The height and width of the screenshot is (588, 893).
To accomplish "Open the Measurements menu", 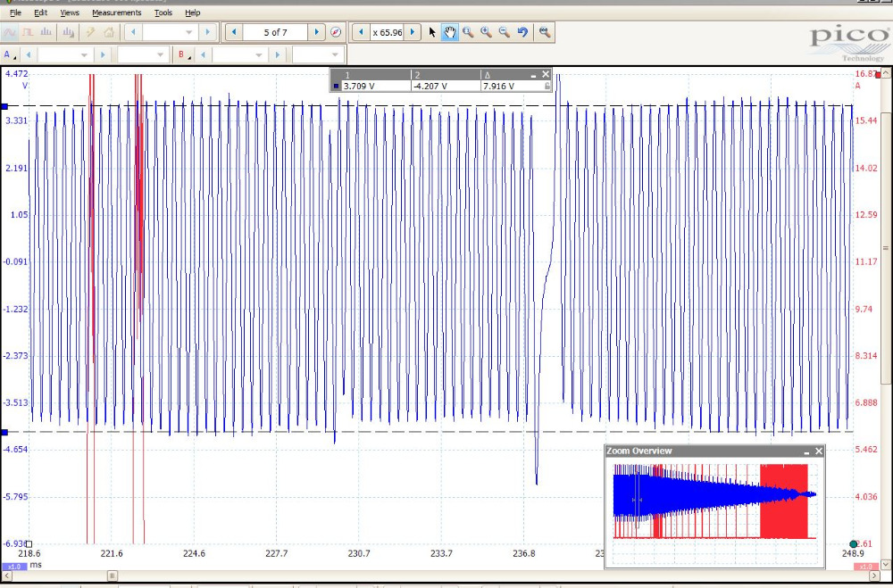I will (x=116, y=12).
